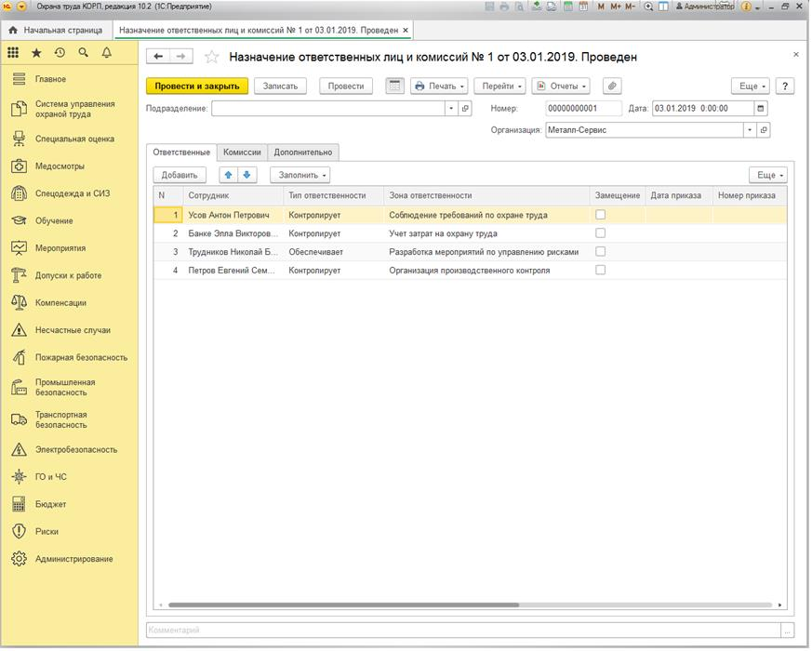Open the notifications bell icon
This screenshot has height=651, width=812.
(107, 53)
